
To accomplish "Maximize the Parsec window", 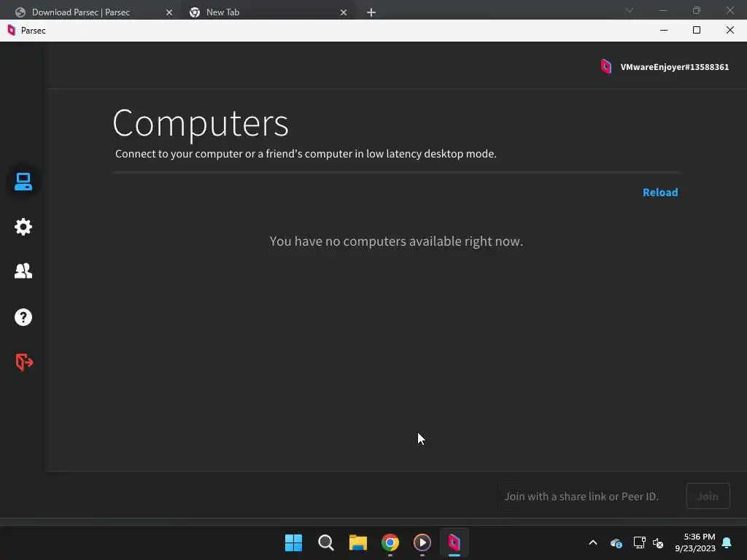I will click(697, 30).
